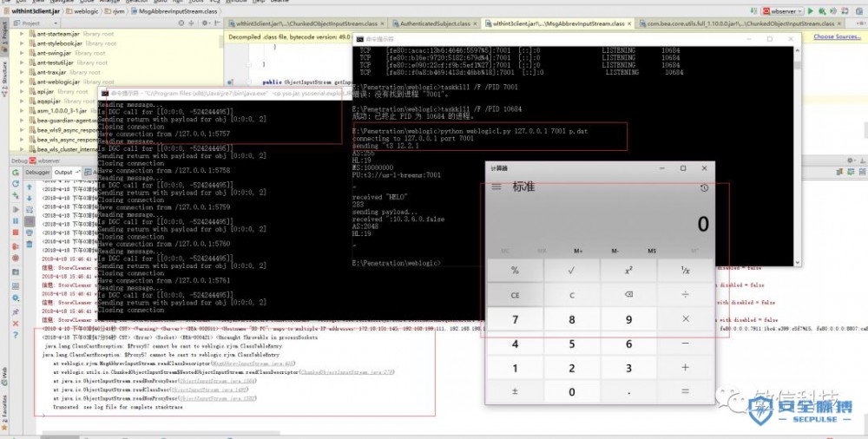Select asm_1.0.0.0_3-1.jar in the project tree
This screenshot has height=439, width=868.
coord(62,111)
